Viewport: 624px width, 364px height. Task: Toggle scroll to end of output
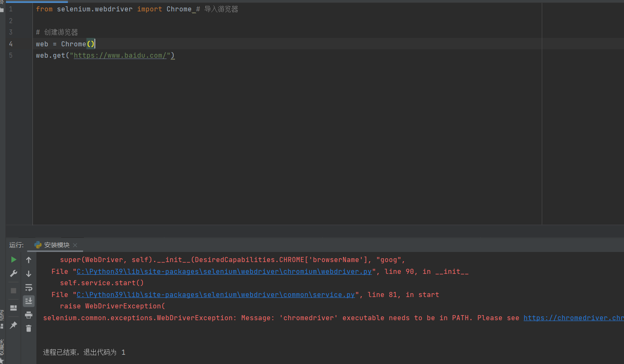(x=29, y=301)
